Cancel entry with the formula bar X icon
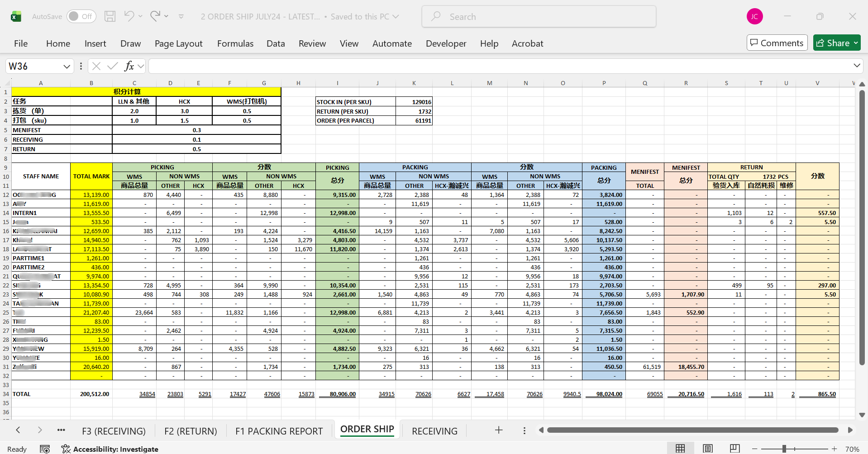Viewport: 868px width, 454px height. point(96,66)
